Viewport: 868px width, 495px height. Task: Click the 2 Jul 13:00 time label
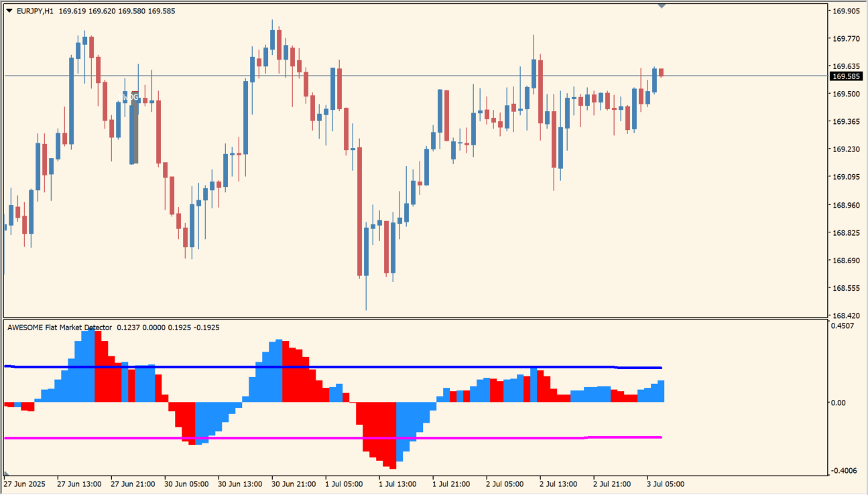[559, 484]
